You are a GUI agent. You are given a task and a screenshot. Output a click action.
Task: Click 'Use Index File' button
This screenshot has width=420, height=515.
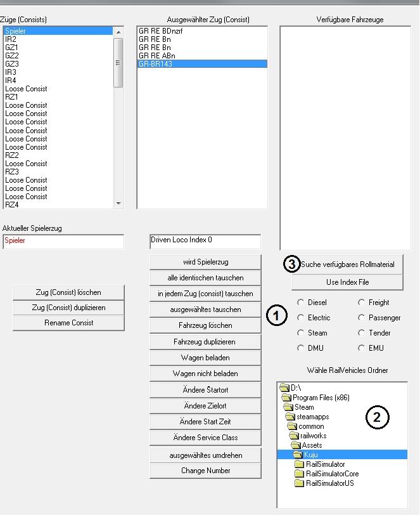click(x=347, y=282)
